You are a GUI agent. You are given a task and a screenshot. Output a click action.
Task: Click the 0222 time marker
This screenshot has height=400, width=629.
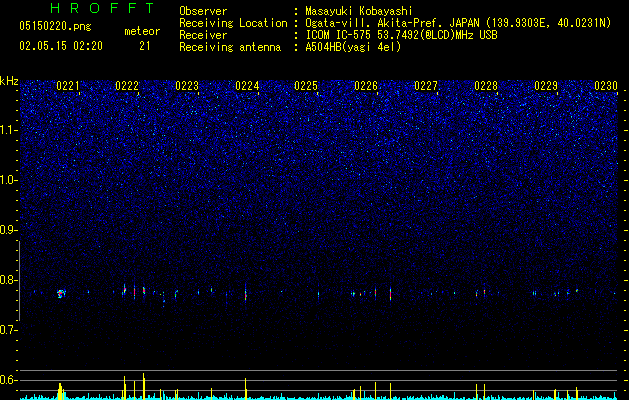coord(127,86)
